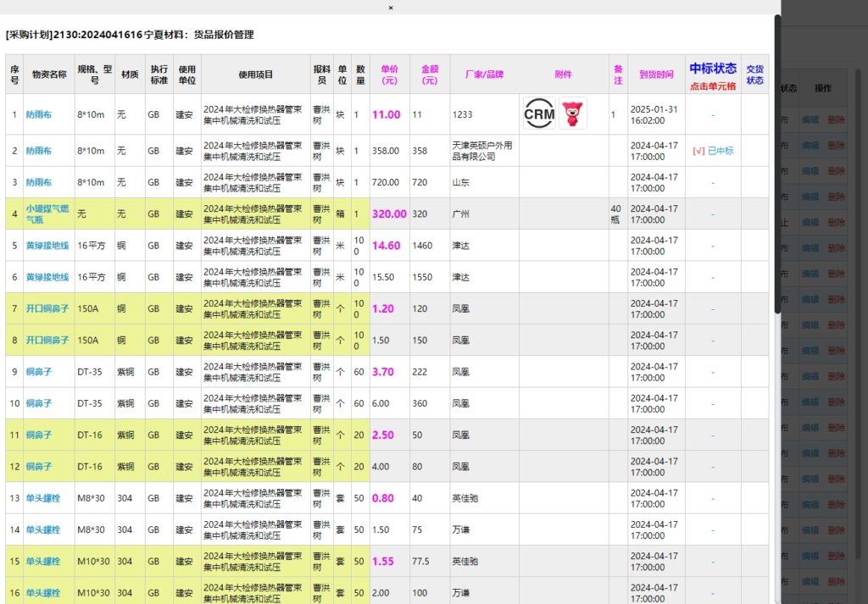Open the 铜鼻子 link in row 9

[x=38, y=372]
